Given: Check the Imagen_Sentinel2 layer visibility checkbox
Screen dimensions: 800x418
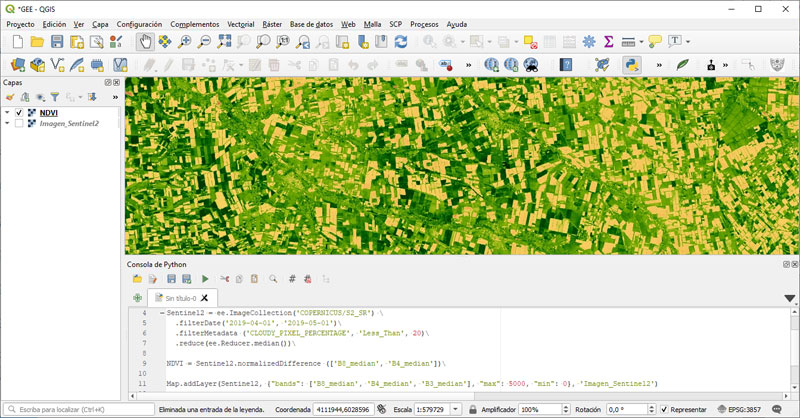Looking at the screenshot, I should [19, 124].
